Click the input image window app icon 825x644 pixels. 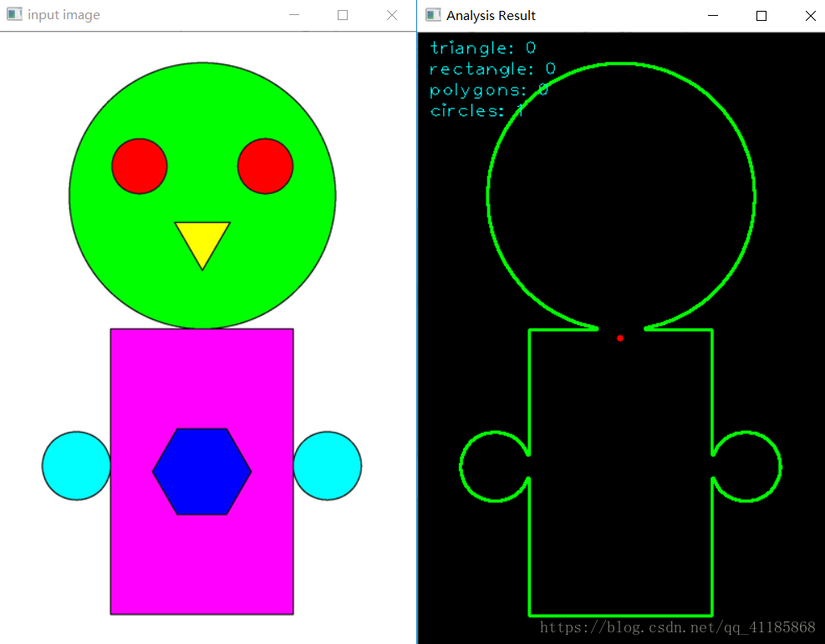click(14, 14)
